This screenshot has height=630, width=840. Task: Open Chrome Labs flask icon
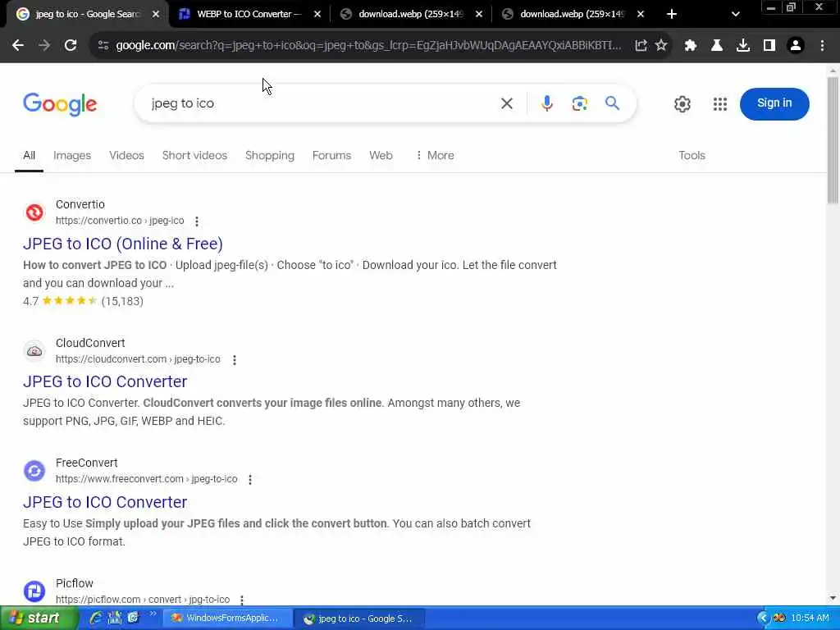[717, 46]
